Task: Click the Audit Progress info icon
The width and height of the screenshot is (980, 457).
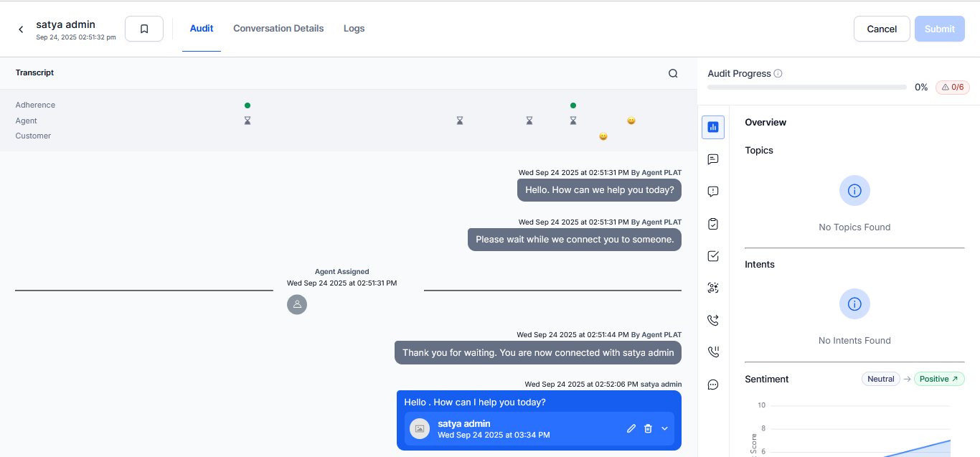Action: (778, 74)
